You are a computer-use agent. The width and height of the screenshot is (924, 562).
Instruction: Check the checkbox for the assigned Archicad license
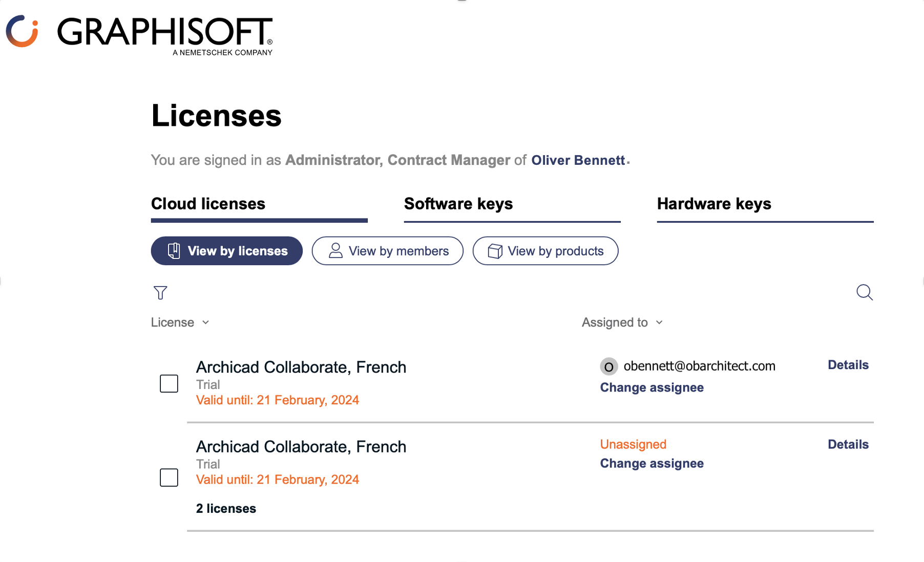pyautogui.click(x=169, y=383)
